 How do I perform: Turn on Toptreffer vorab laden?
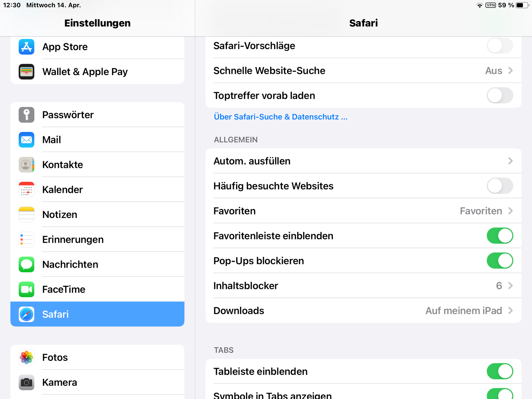click(x=500, y=96)
